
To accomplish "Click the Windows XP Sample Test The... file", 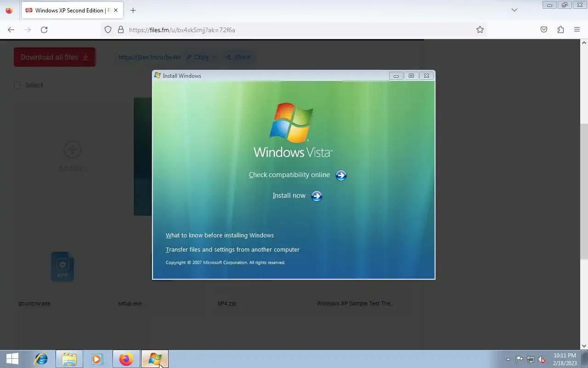I will 355,304.
